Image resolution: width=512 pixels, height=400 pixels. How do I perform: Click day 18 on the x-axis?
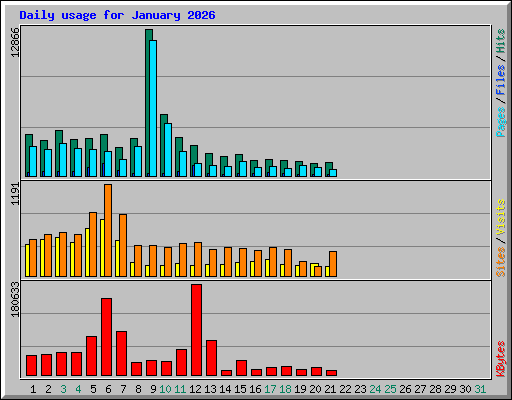coord(285,389)
